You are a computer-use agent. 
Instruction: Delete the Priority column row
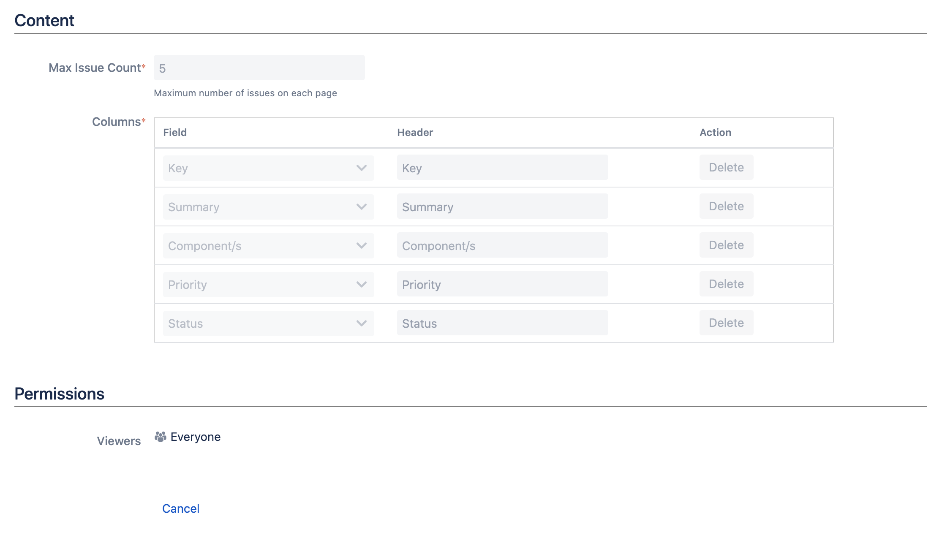coord(726,284)
